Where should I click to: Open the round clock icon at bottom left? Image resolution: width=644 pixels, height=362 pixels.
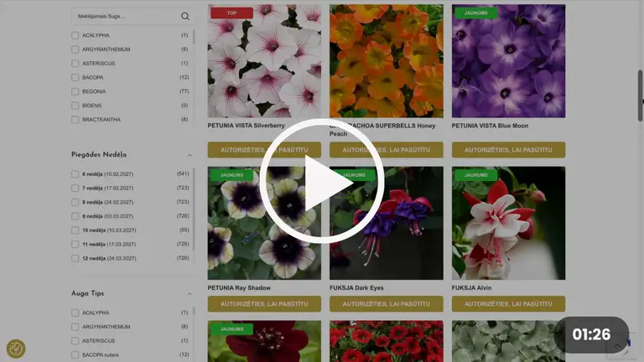tap(16, 349)
